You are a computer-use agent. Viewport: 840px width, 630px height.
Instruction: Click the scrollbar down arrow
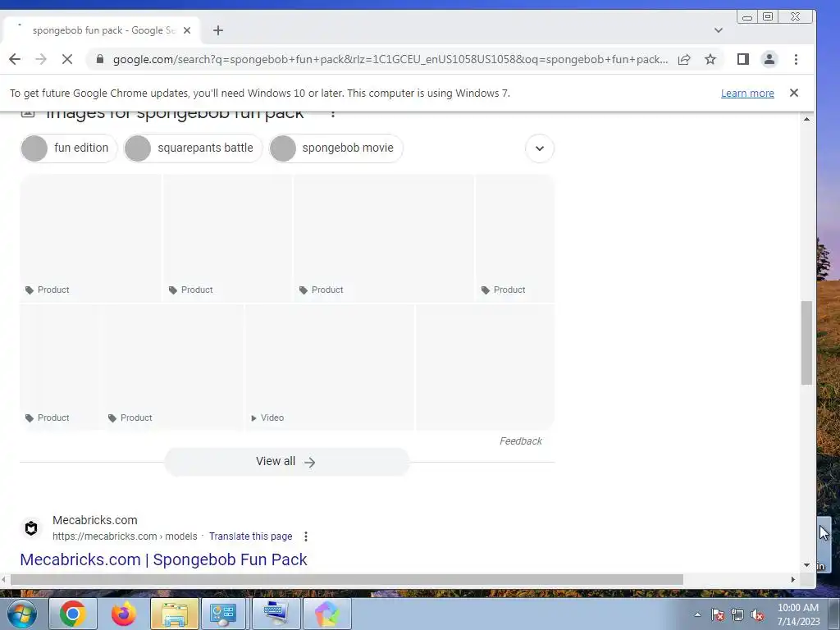point(807,565)
